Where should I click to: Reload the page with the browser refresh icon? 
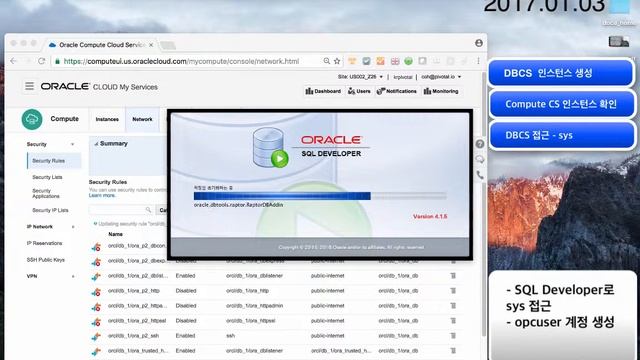[x=42, y=61]
